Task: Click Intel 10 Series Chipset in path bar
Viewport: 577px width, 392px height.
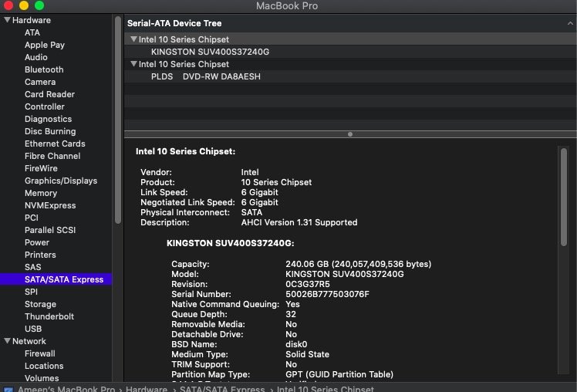Action: (x=326, y=389)
